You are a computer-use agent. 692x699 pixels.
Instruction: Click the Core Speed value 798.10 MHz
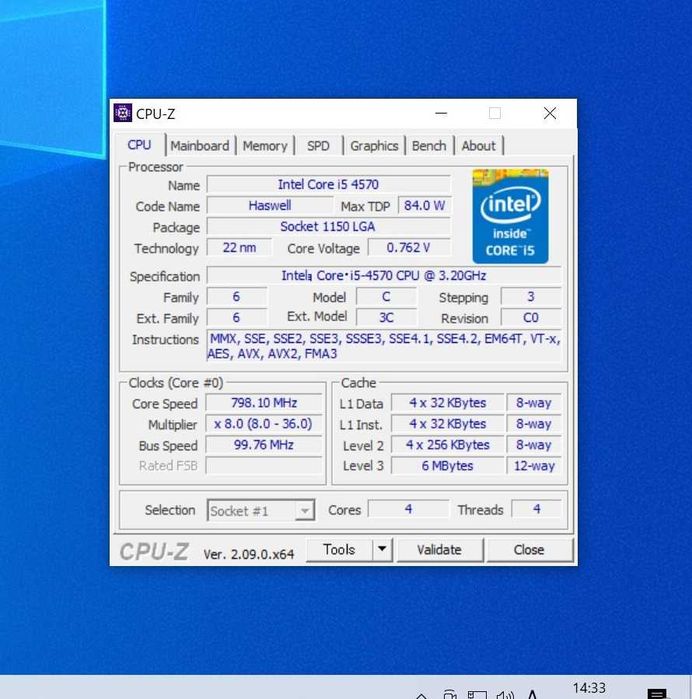(264, 403)
